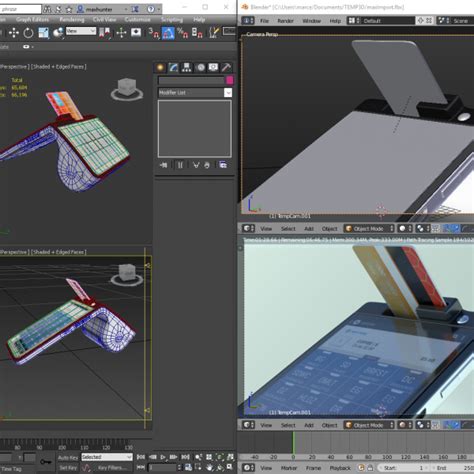
Task: Open the Modify panel tab in command panel
Action: [x=173, y=67]
